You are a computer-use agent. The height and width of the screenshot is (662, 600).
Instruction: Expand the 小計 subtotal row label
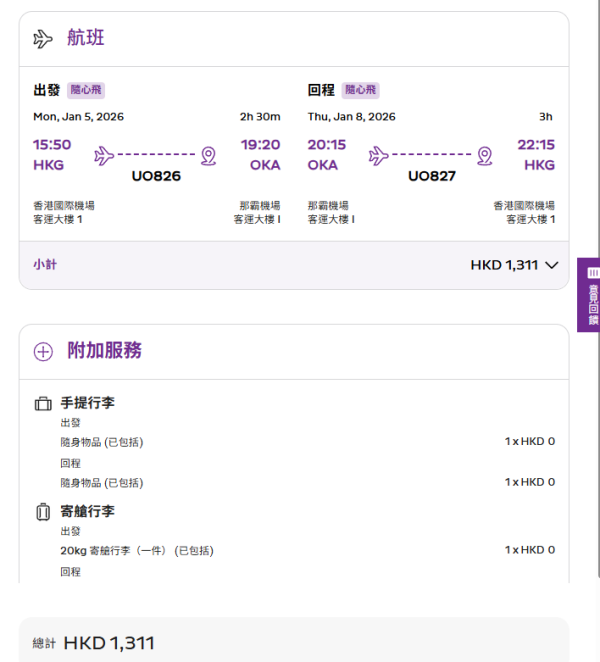[x=45, y=265]
